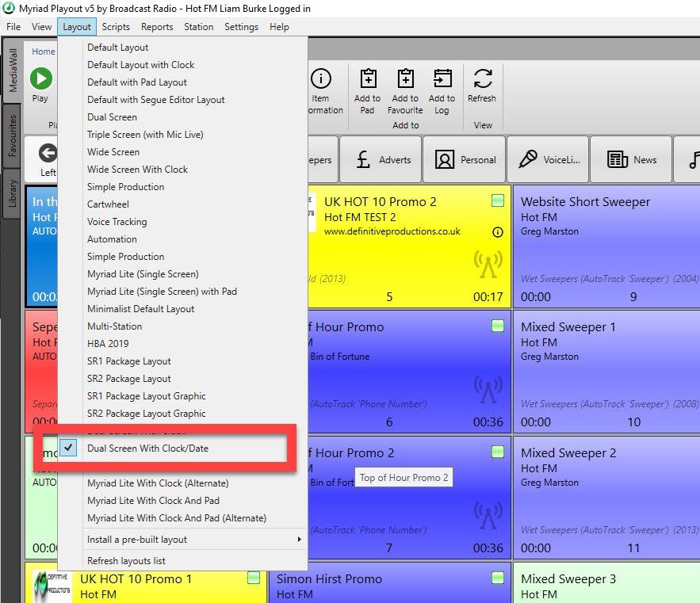Open the Station menu
Screen dimensions: 700x603
tap(199, 27)
